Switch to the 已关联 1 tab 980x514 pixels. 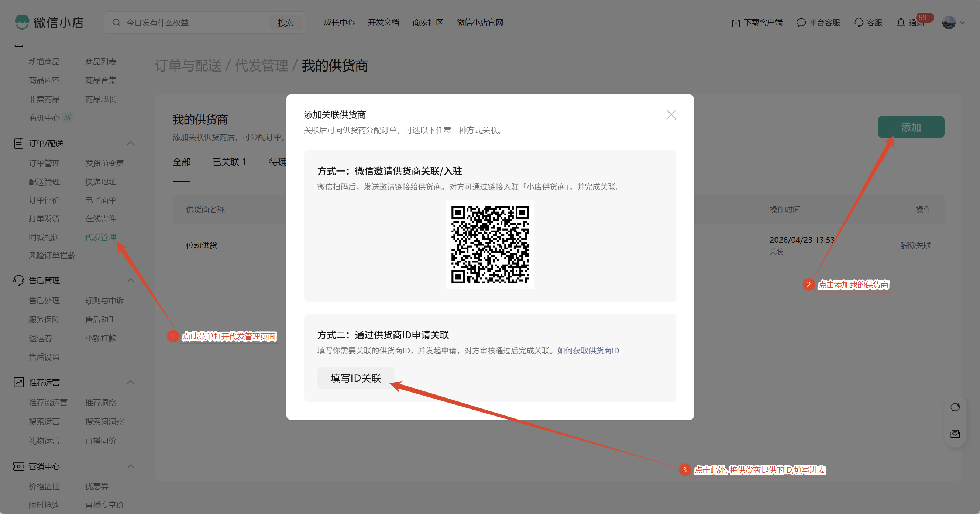point(229,162)
